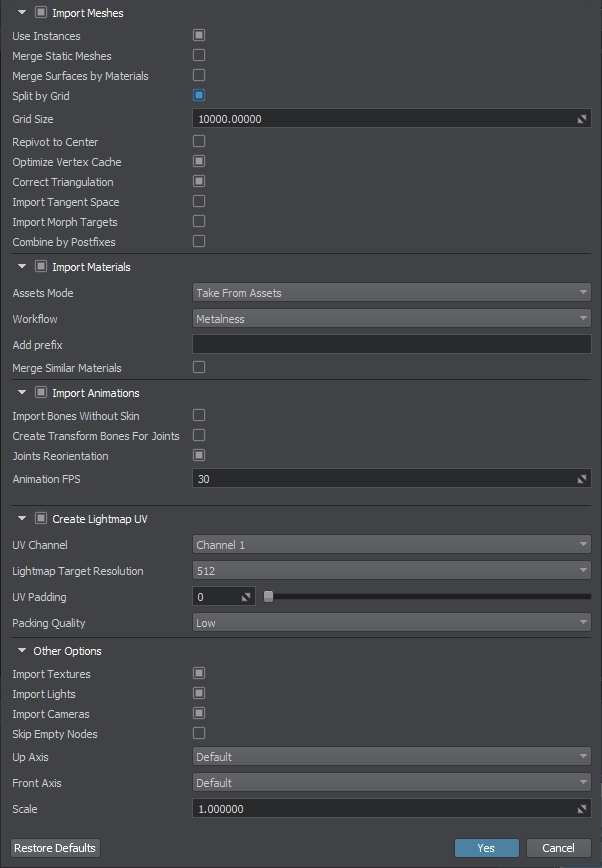Click the Animation FPS field drag-adjust icon
Image resolution: width=602 pixels, height=868 pixels.
582,479
